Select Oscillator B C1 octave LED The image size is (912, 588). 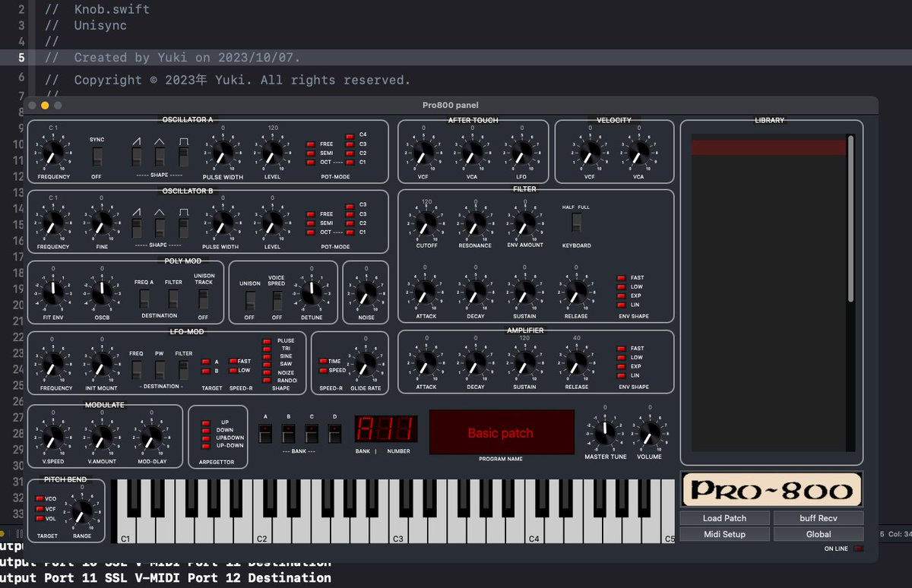[350, 232]
